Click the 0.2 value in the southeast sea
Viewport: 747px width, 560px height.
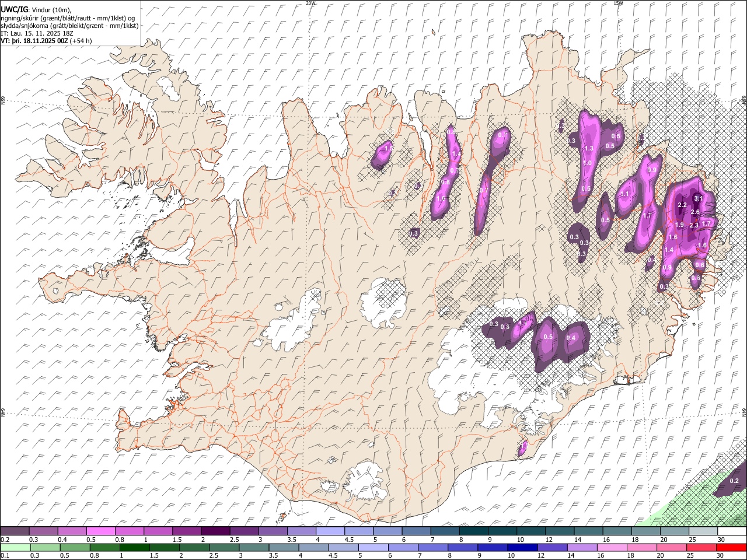pyautogui.click(x=735, y=481)
